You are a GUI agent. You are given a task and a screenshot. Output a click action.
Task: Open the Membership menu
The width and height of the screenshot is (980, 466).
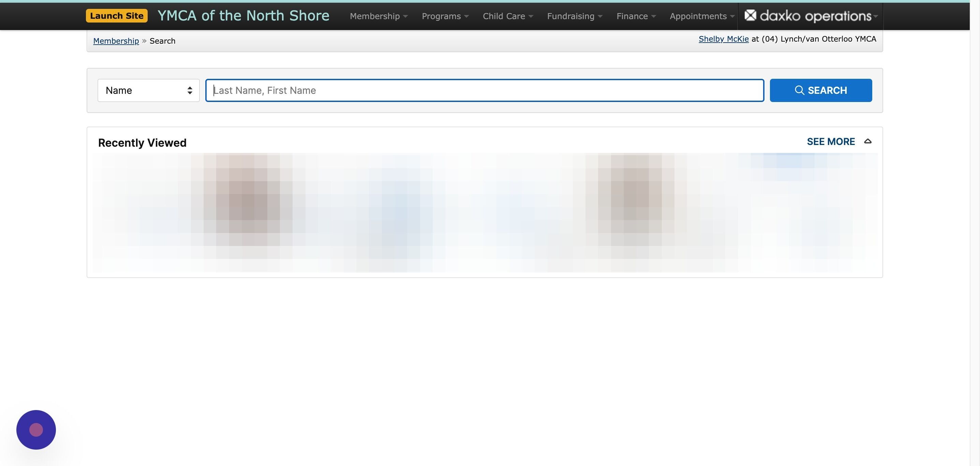pyautogui.click(x=378, y=16)
